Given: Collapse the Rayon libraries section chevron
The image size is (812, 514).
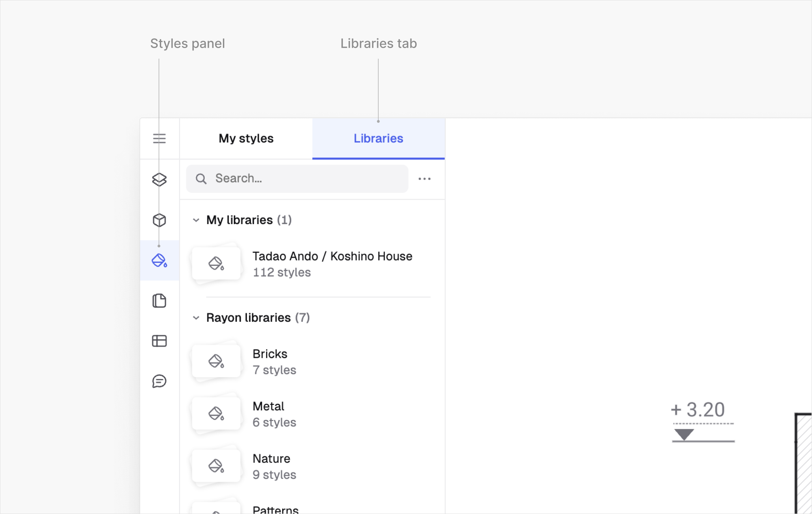Looking at the screenshot, I should click(196, 318).
